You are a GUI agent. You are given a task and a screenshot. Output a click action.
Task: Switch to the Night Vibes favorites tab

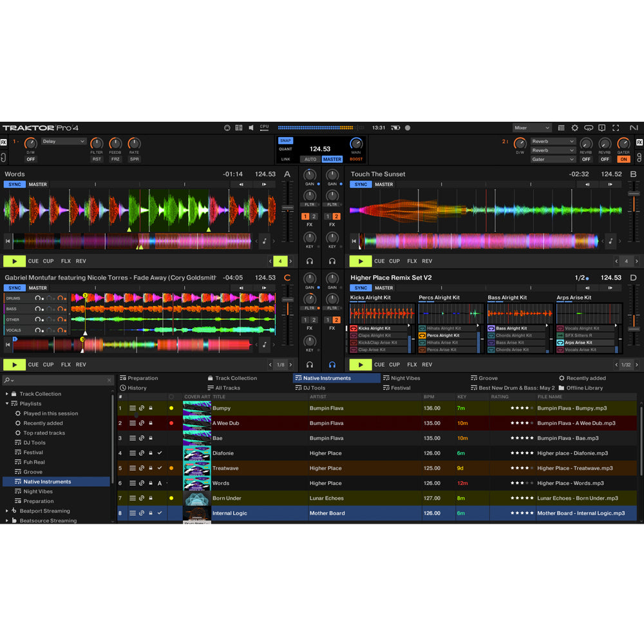(406, 378)
